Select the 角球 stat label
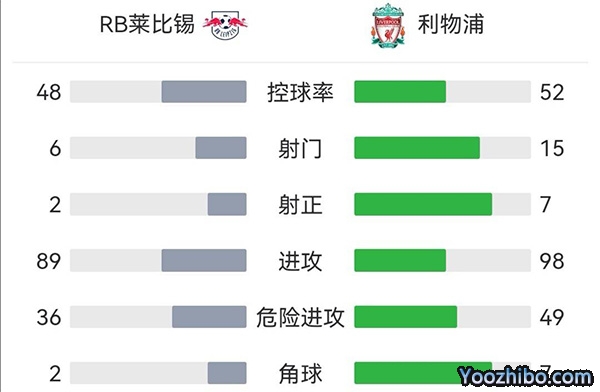 tap(300, 373)
